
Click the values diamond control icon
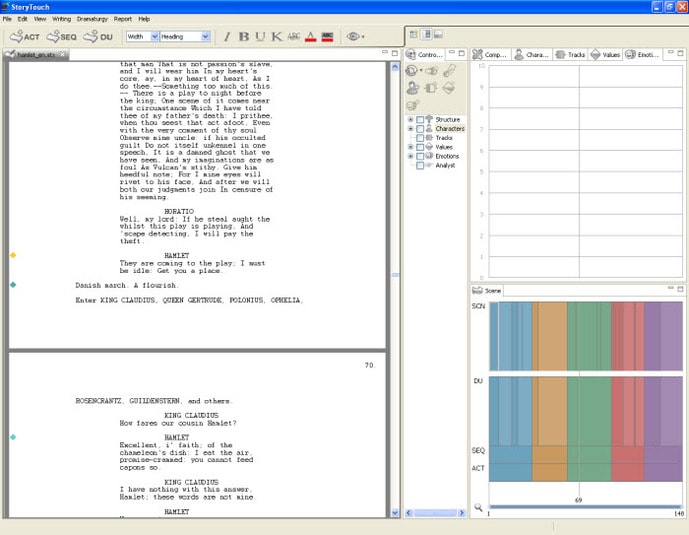tap(449, 88)
